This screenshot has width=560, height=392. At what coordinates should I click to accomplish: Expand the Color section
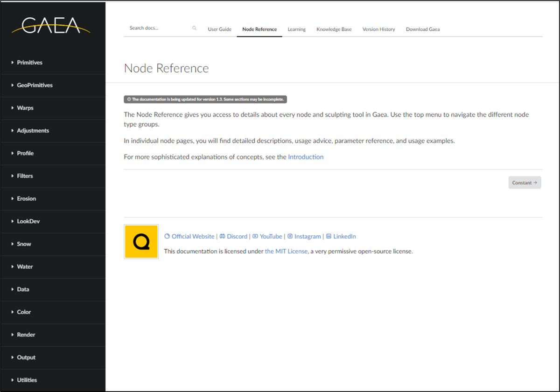(x=53, y=312)
